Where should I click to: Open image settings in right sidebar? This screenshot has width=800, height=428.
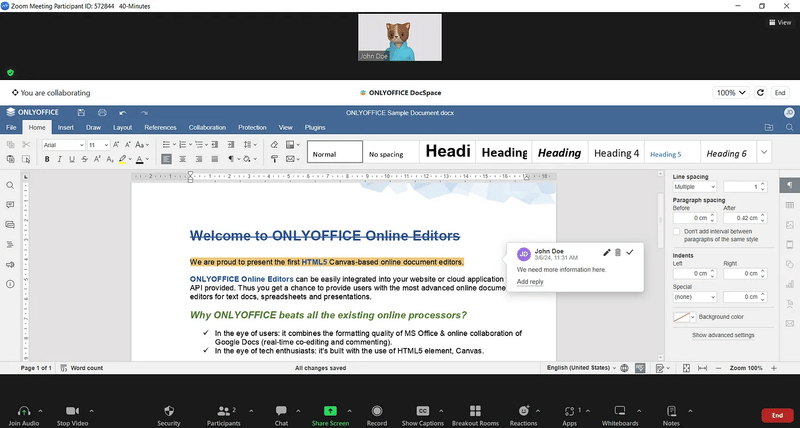pos(790,225)
